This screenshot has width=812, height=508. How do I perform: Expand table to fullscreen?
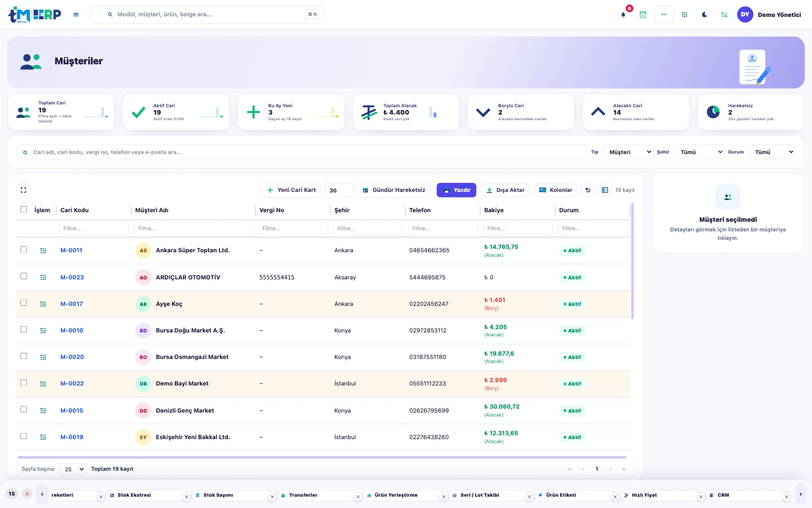pos(24,190)
